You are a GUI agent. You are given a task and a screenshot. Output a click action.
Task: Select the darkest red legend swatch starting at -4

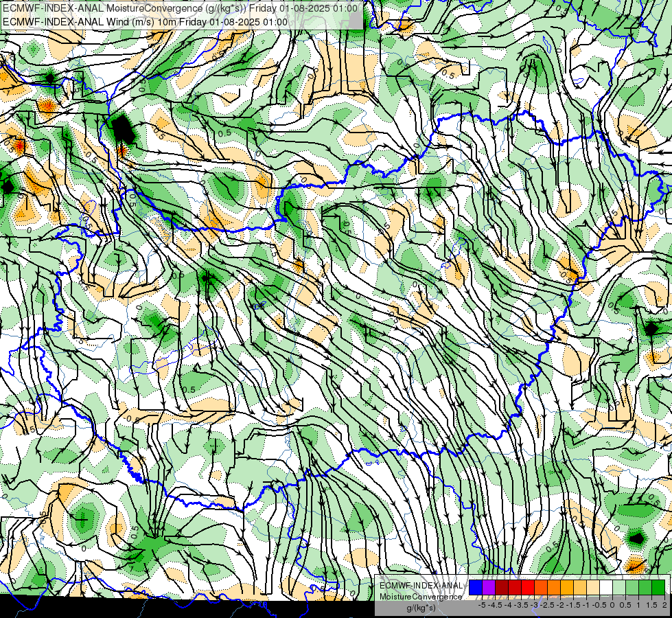click(502, 588)
